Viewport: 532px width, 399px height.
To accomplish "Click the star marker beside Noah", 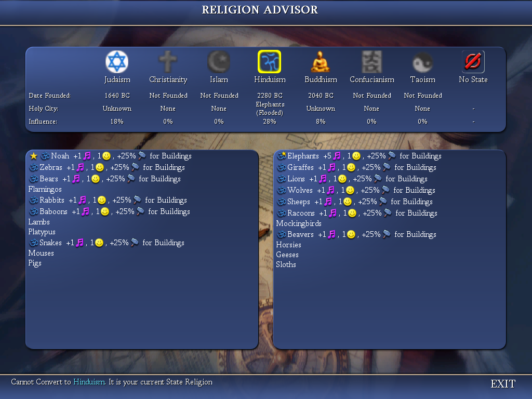I will 33,155.
